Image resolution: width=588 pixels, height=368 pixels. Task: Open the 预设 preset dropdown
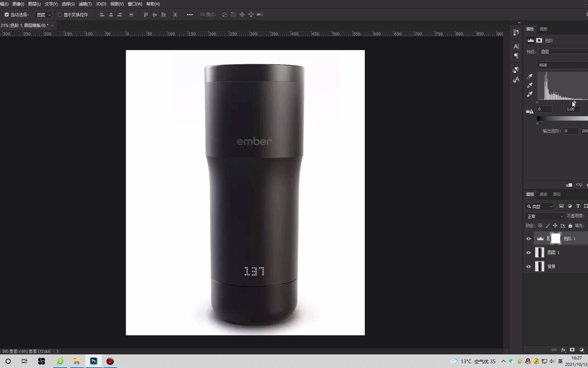563,51
